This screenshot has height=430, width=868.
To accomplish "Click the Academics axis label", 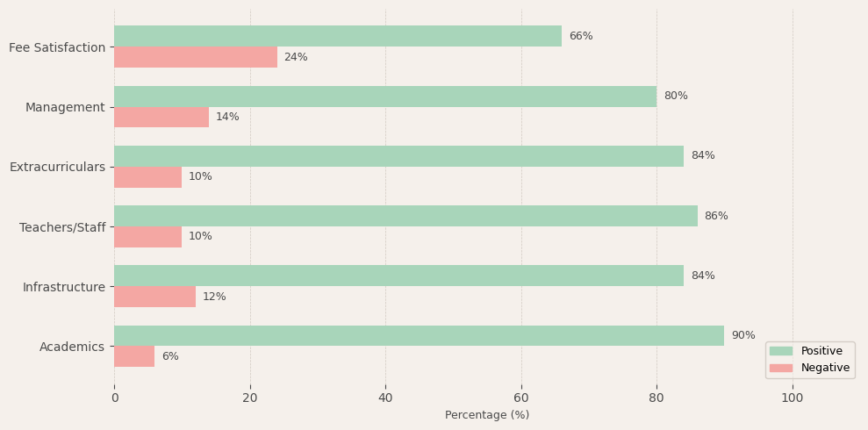I will [72, 347].
